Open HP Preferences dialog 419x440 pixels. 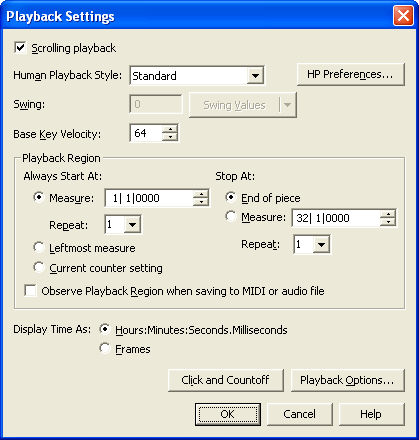[351, 74]
